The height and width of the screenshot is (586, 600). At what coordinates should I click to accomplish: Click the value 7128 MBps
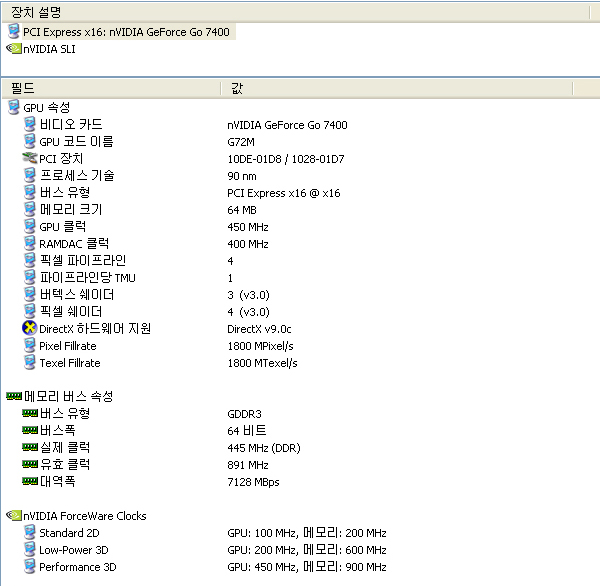coord(253,482)
